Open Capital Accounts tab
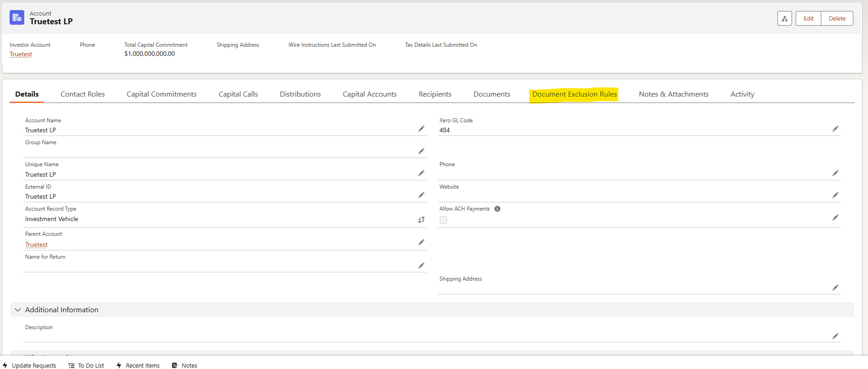This screenshot has width=868, height=369. (x=370, y=94)
